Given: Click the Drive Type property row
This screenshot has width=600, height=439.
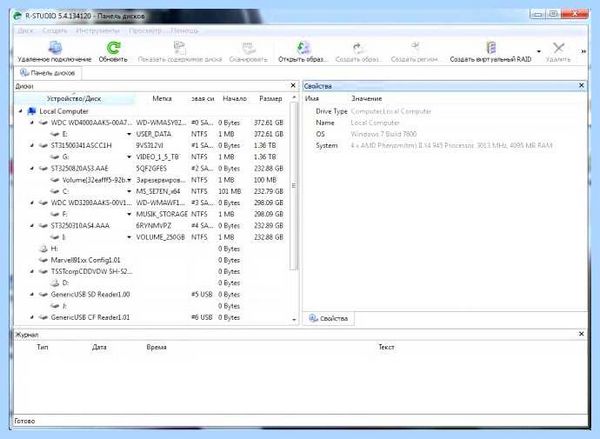Looking at the screenshot, I should point(444,111).
